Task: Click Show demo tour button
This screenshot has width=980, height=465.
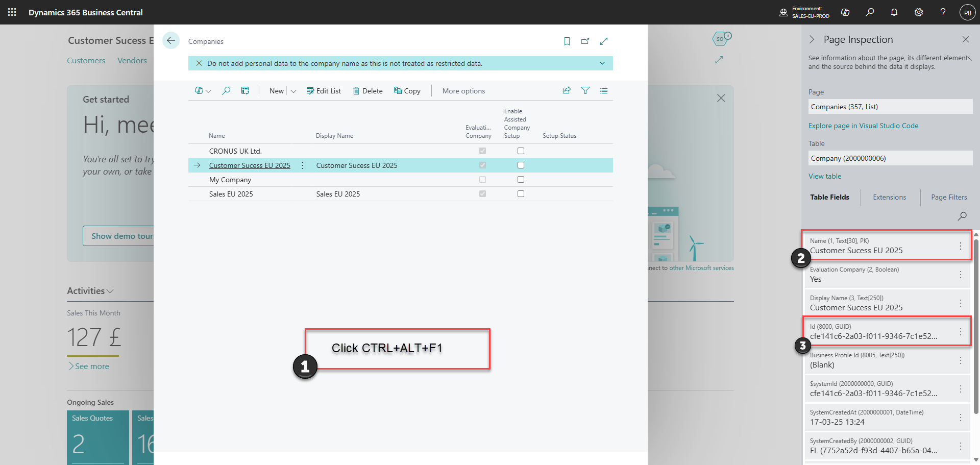Action: pos(118,236)
